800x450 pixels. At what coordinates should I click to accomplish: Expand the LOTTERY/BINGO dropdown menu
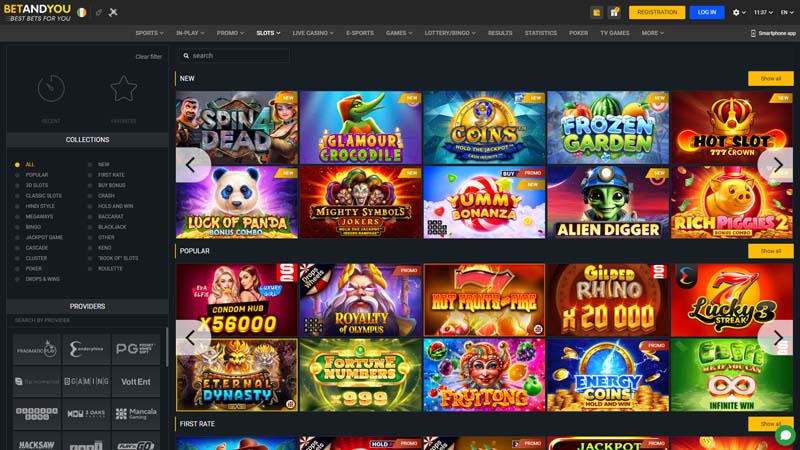pyautogui.click(x=450, y=33)
